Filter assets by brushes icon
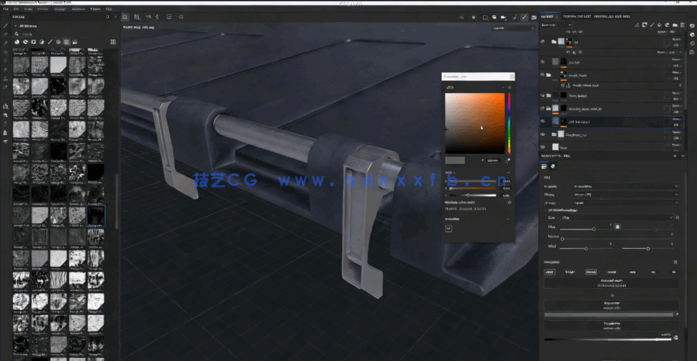This screenshot has height=361, width=697. pyautogui.click(x=50, y=42)
